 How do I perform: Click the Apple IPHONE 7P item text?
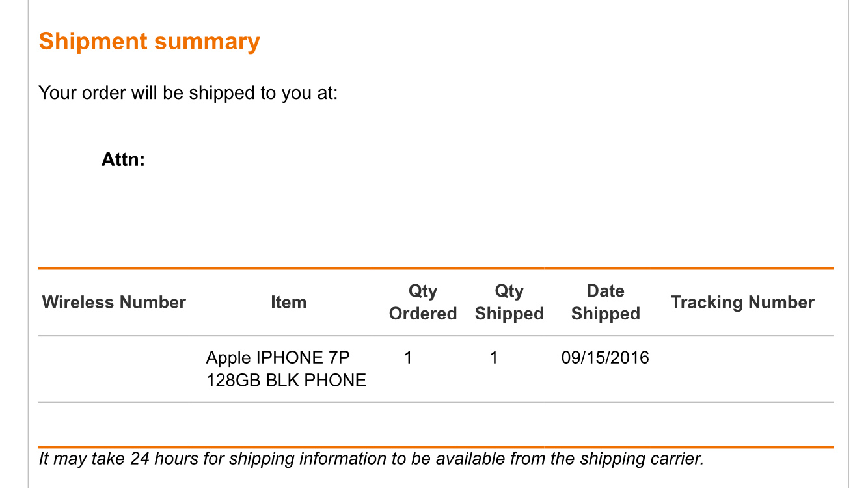pyautogui.click(x=278, y=358)
